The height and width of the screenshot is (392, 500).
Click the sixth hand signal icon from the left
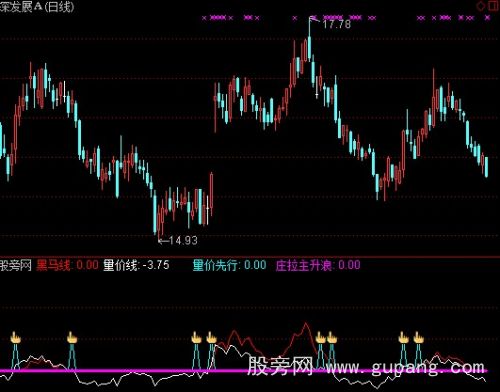332,338
